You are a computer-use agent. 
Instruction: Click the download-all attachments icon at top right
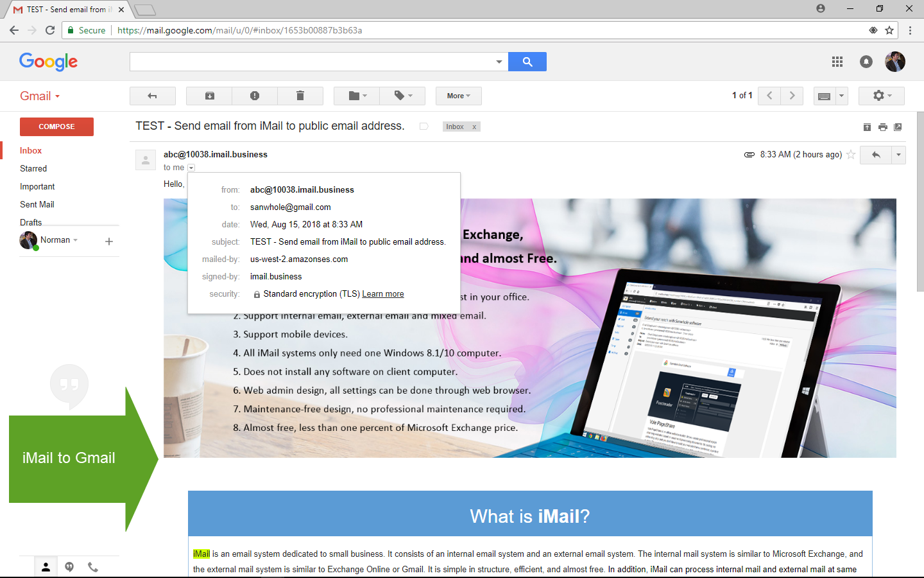[x=867, y=127]
